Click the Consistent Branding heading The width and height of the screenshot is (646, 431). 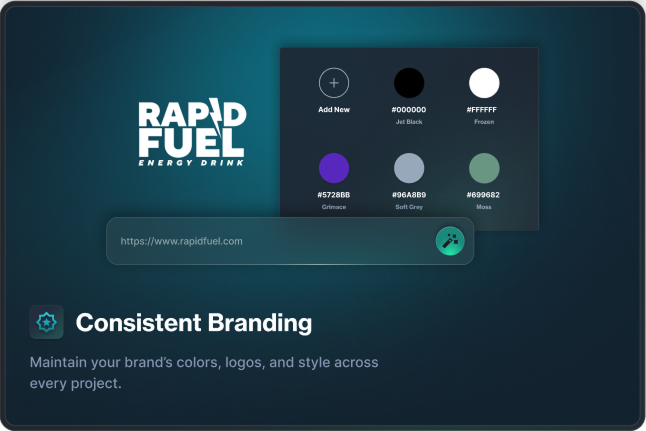(194, 323)
